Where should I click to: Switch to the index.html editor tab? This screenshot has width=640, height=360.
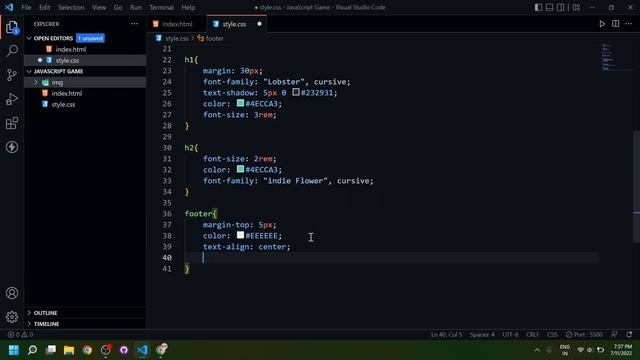click(177, 24)
